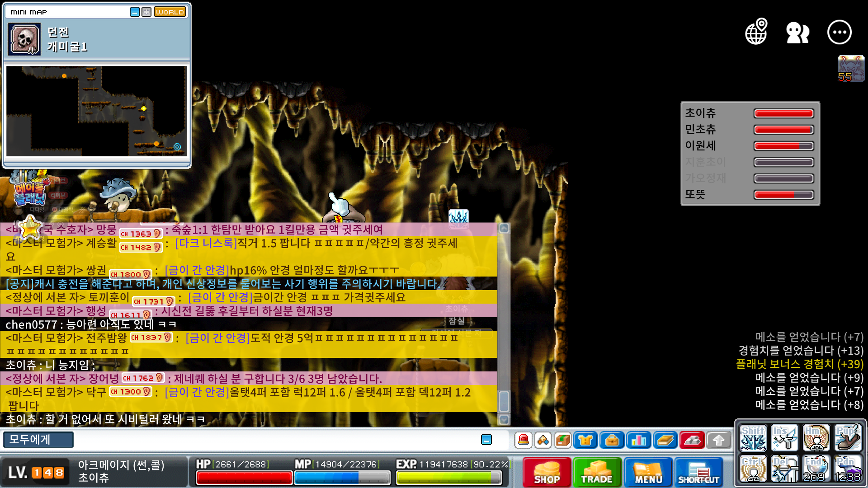Screen dimensions: 868x488
Task: Click the red silver-bars icon in the toolbar
Action: tap(692, 440)
